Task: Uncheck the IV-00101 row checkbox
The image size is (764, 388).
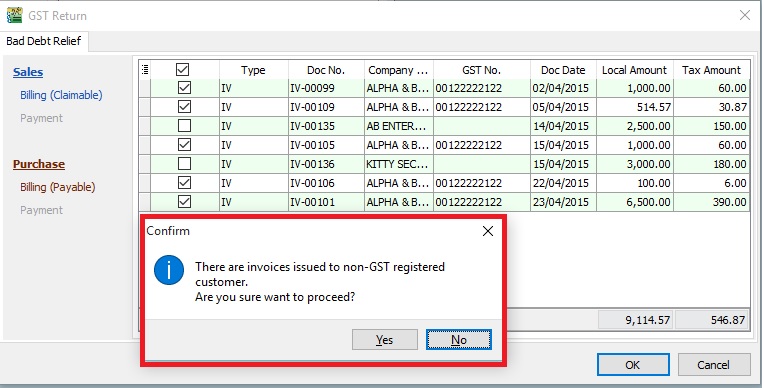Action: (184, 201)
